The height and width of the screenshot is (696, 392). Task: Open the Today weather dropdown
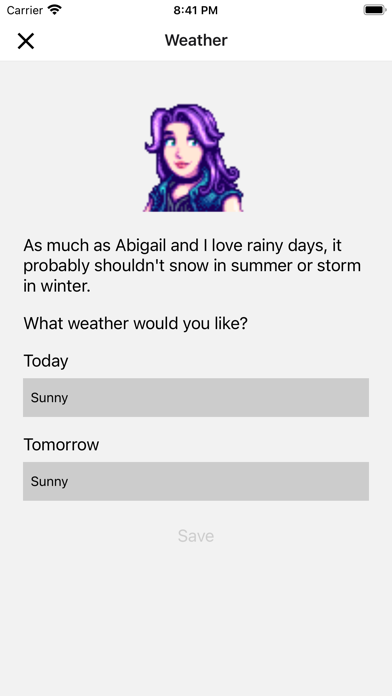click(196, 397)
